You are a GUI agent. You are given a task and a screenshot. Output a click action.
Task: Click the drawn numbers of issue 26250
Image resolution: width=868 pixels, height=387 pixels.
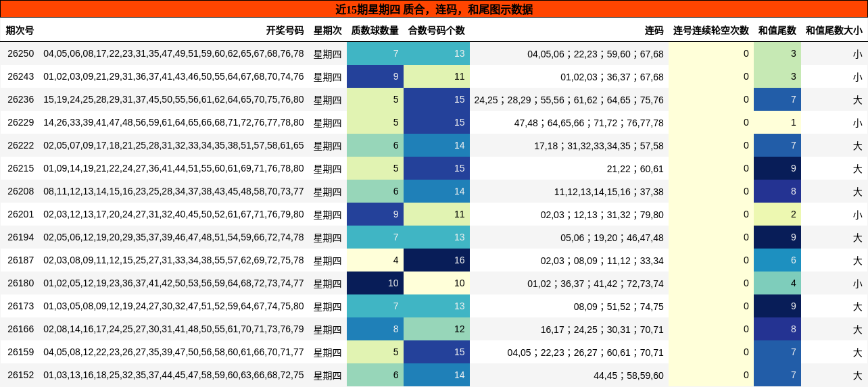174,53
